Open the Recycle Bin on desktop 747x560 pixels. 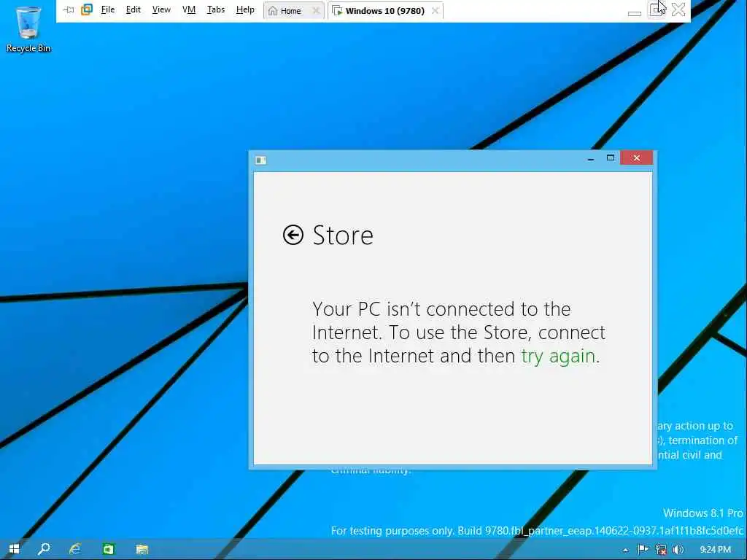pos(28,29)
